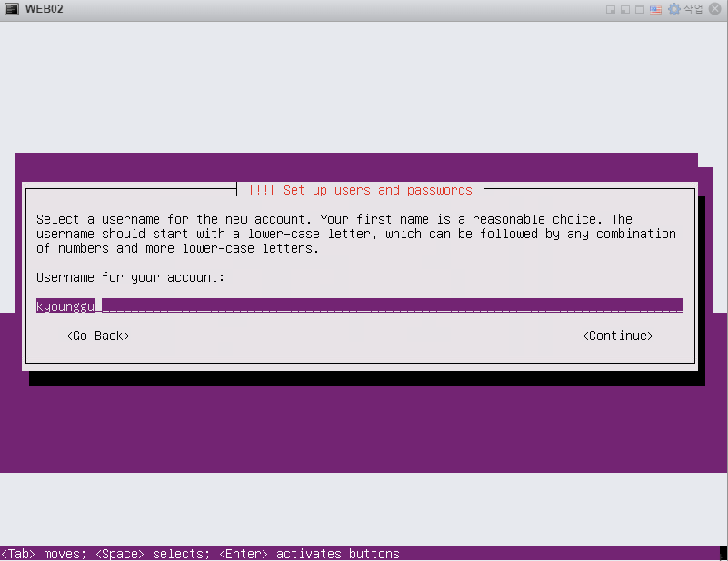
Task: Click the '<Tab> moves' hint in status bar
Action: pos(44,554)
